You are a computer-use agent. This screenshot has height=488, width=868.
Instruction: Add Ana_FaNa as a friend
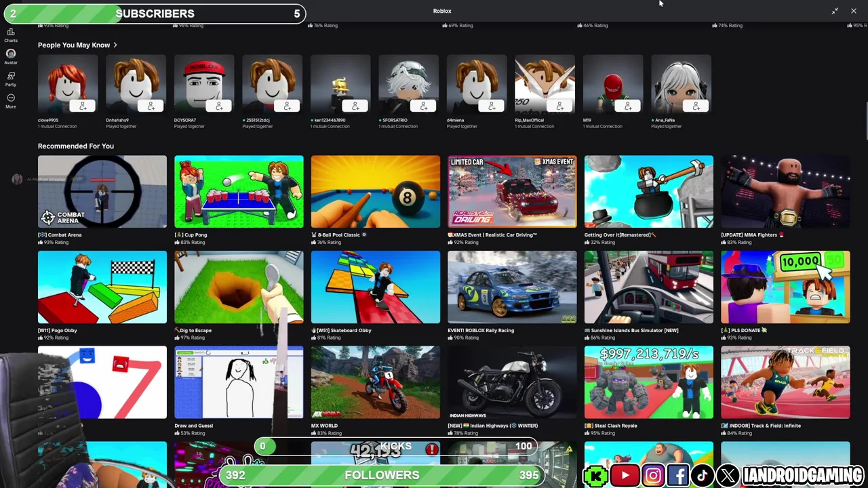(x=696, y=106)
